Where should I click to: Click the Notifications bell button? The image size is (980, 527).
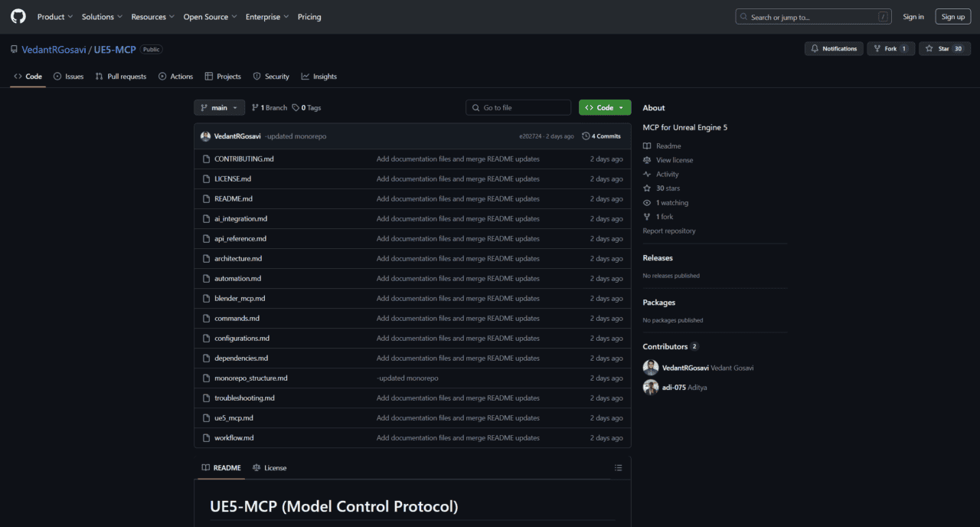(x=834, y=49)
